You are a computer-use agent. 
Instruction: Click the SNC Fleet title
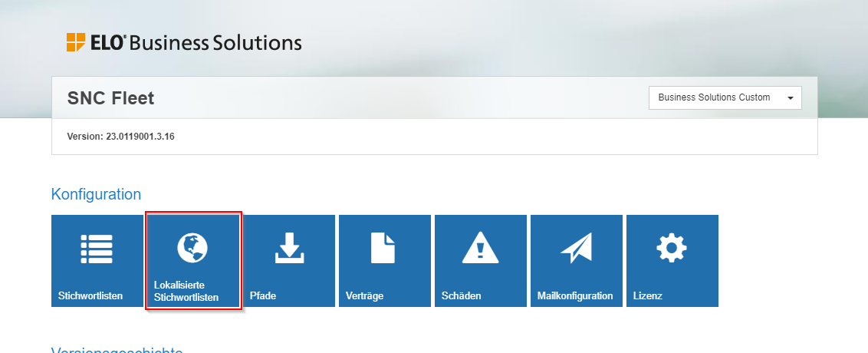(110, 98)
